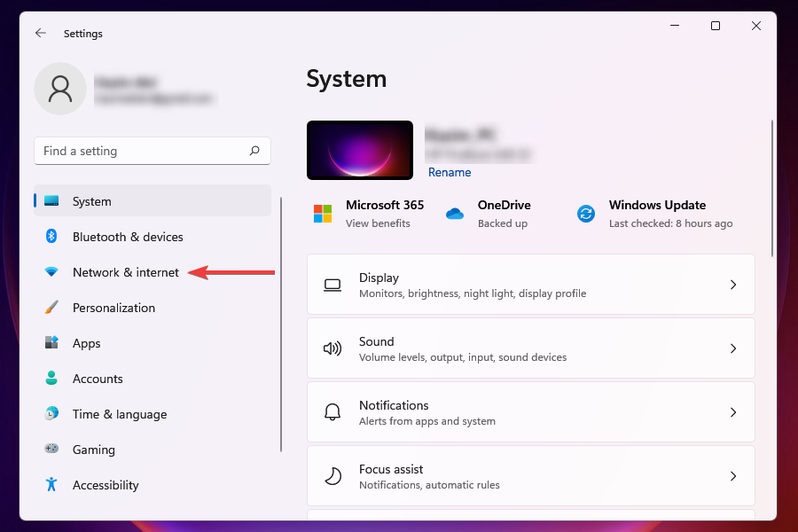Image resolution: width=798 pixels, height=532 pixels.
Task: Open the Personalization brush icon
Action: click(52, 308)
